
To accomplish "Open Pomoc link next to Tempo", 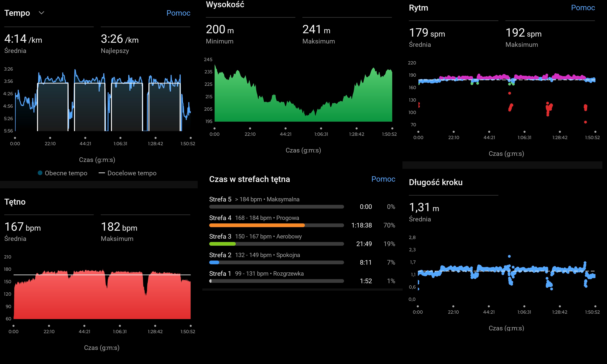I will click(x=178, y=13).
